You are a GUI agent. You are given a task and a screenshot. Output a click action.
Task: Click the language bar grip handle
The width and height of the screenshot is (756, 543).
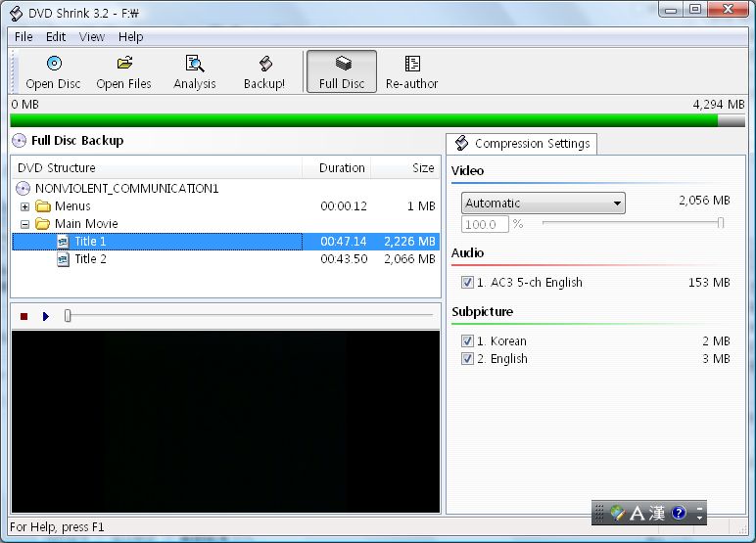pos(598,513)
